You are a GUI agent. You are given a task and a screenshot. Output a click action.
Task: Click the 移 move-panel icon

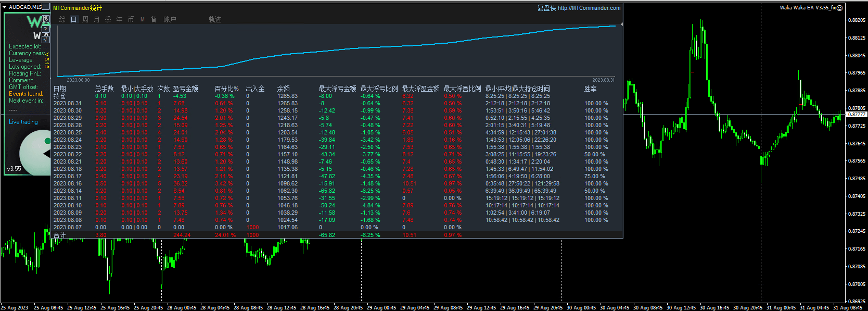46,19
